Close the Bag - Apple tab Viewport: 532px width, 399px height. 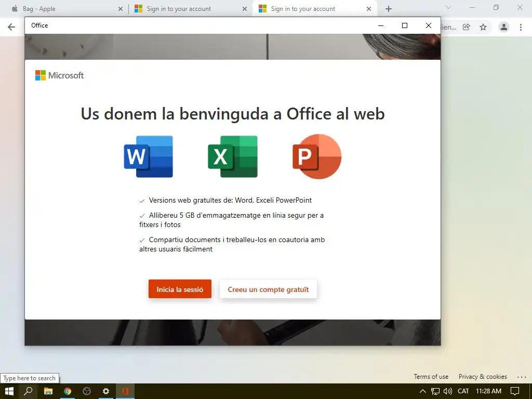(x=120, y=9)
